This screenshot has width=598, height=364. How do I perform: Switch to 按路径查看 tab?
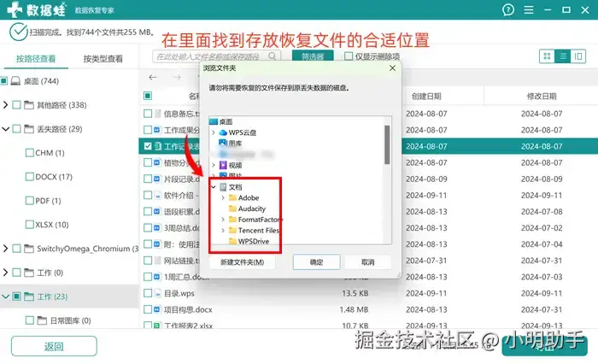click(36, 59)
